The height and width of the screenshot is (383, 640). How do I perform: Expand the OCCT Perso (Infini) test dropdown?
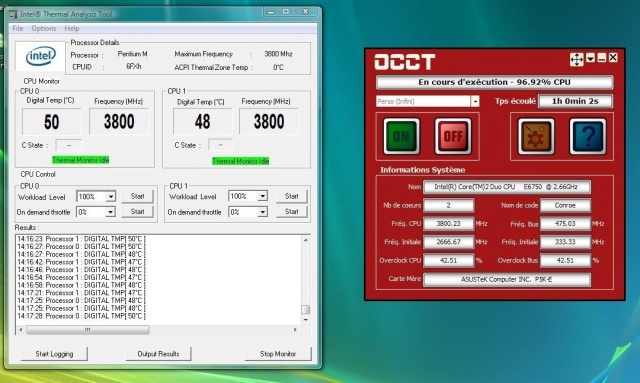pyautogui.click(x=475, y=101)
